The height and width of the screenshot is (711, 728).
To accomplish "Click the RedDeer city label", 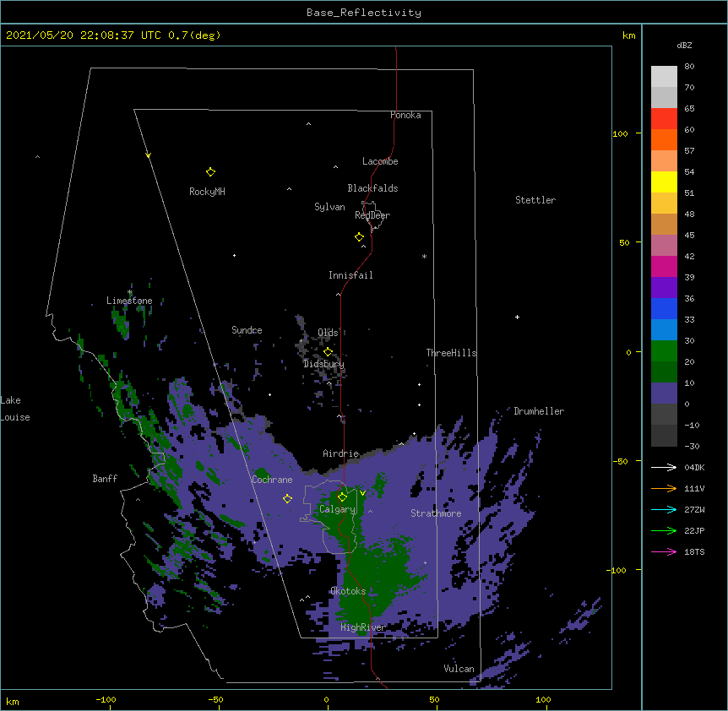I will point(372,215).
